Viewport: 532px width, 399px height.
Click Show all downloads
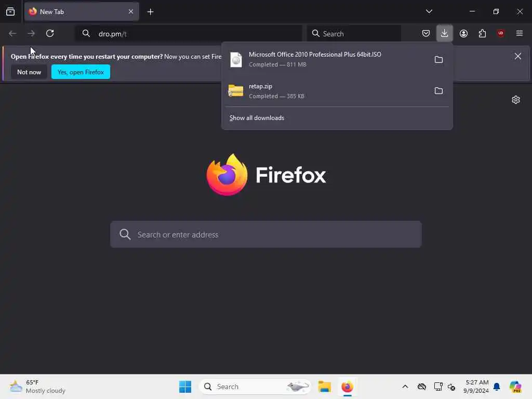click(x=257, y=118)
